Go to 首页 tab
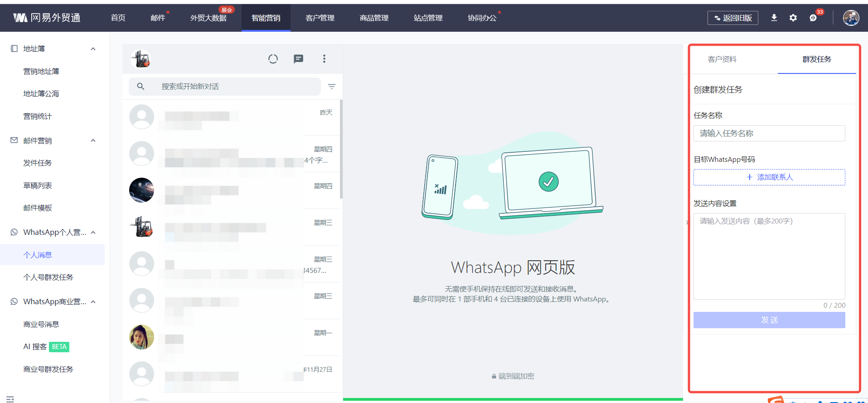The image size is (868, 403). click(x=118, y=18)
